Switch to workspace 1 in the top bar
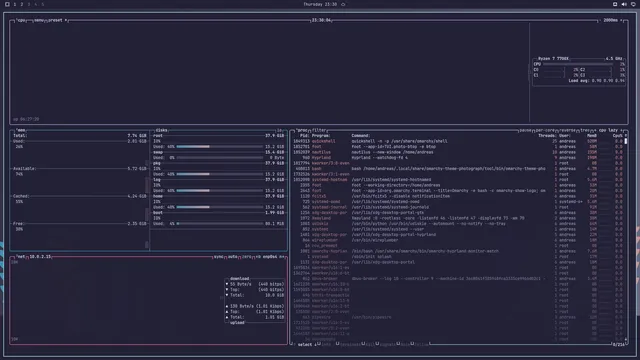This screenshot has height=360, width=640. pos(15,4)
